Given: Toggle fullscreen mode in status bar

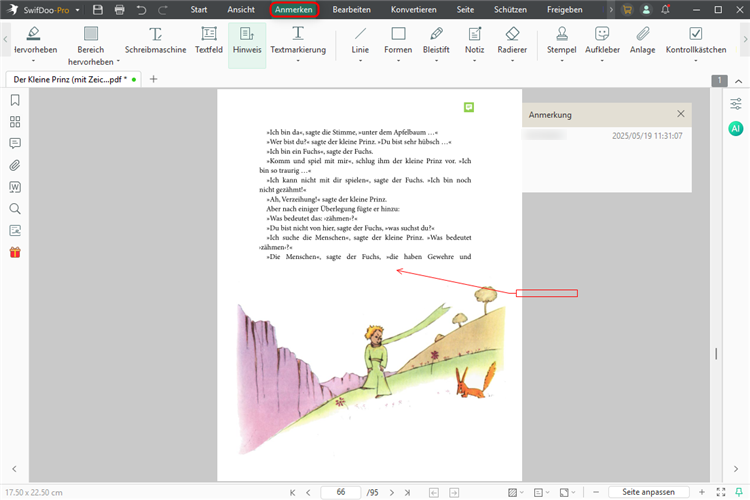Looking at the screenshot, I should [x=721, y=492].
